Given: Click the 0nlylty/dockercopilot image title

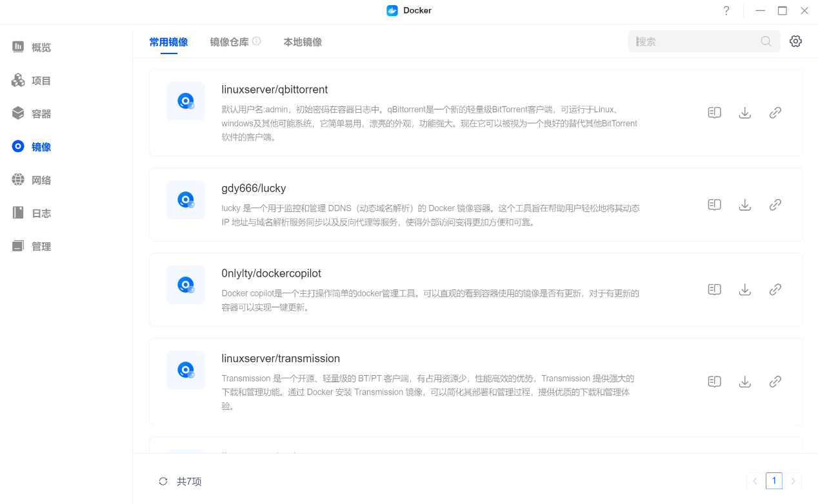Looking at the screenshot, I should coord(271,273).
